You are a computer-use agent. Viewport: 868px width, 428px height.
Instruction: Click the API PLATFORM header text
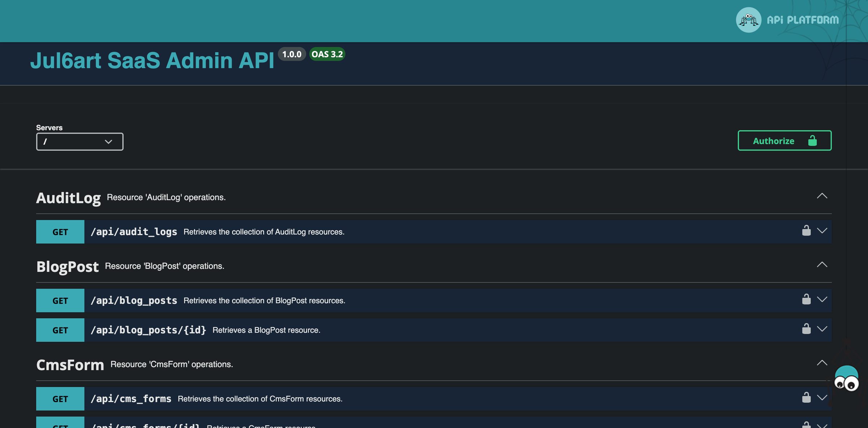tap(803, 20)
